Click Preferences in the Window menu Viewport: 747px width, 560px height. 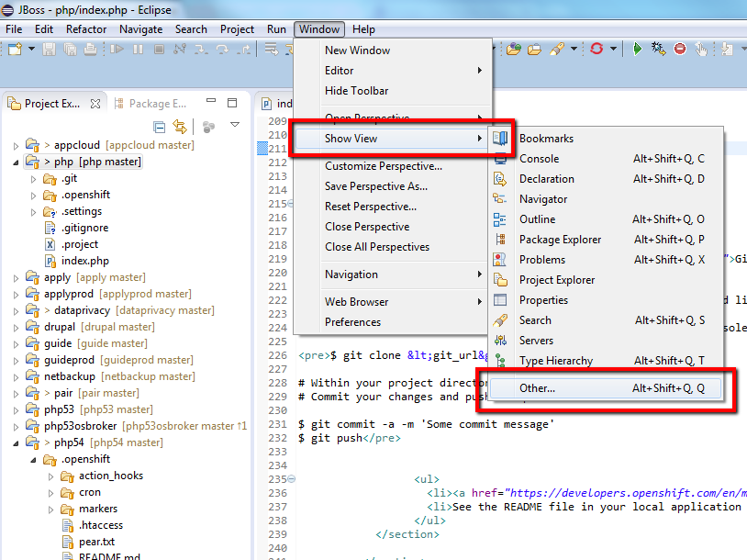click(x=352, y=322)
